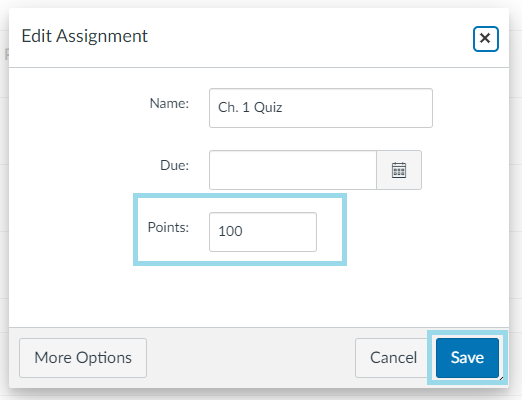Click the "Points:" label

pyautogui.click(x=168, y=227)
